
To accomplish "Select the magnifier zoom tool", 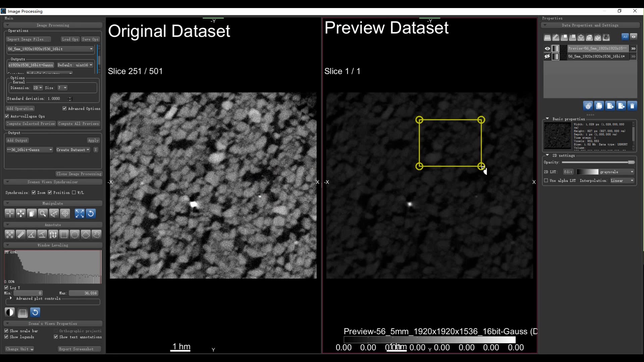I will coord(43,214).
